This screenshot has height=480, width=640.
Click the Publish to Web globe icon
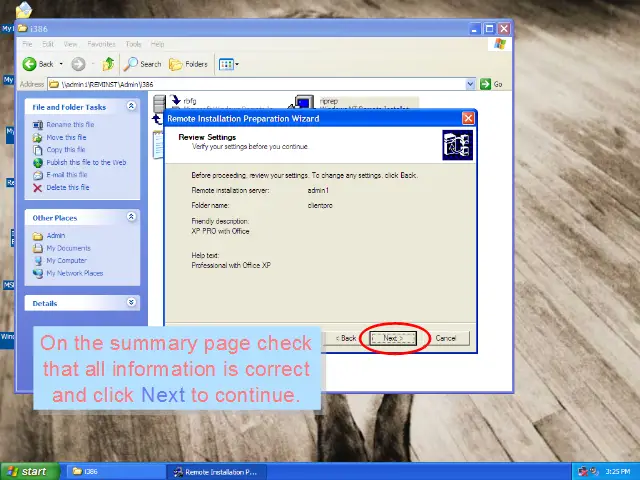point(38,162)
